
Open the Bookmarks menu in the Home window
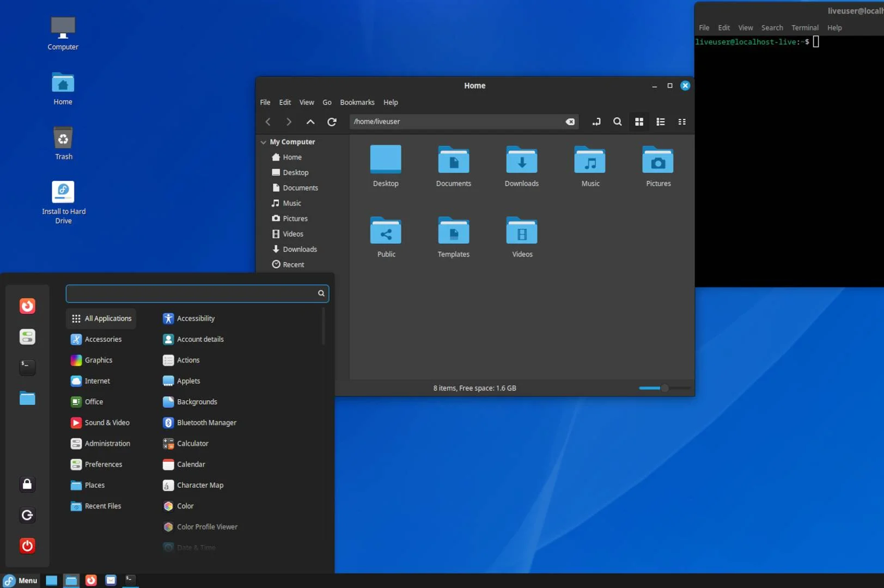click(x=357, y=102)
